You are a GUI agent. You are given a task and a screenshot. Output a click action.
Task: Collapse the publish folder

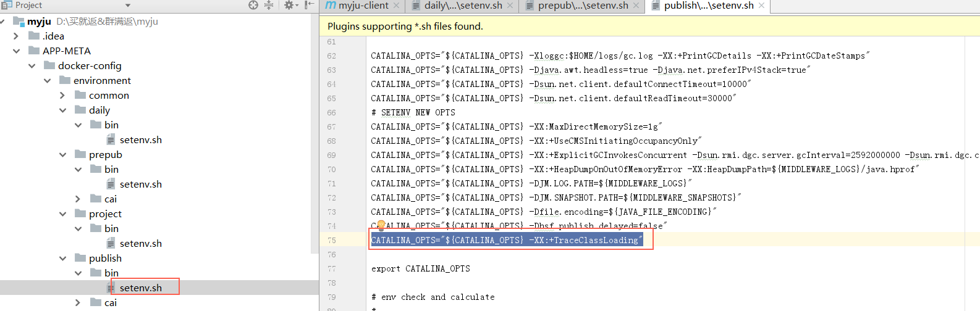coord(62,258)
